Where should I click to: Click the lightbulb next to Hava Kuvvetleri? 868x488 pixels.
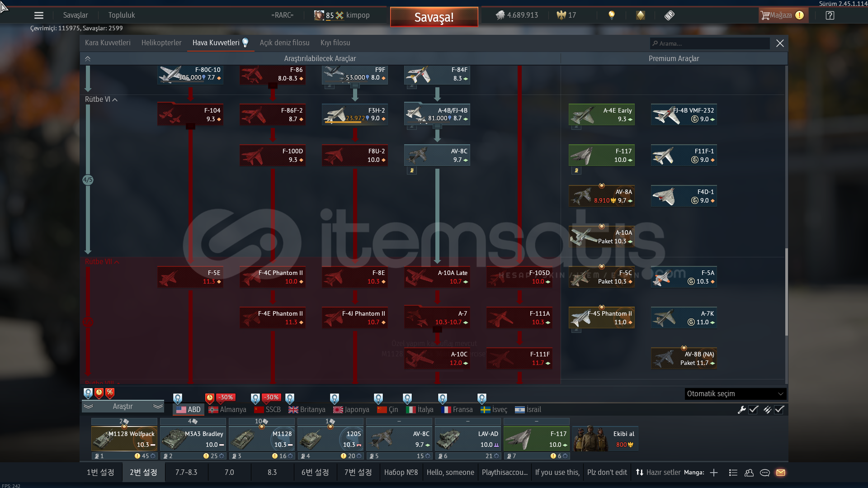tap(245, 43)
